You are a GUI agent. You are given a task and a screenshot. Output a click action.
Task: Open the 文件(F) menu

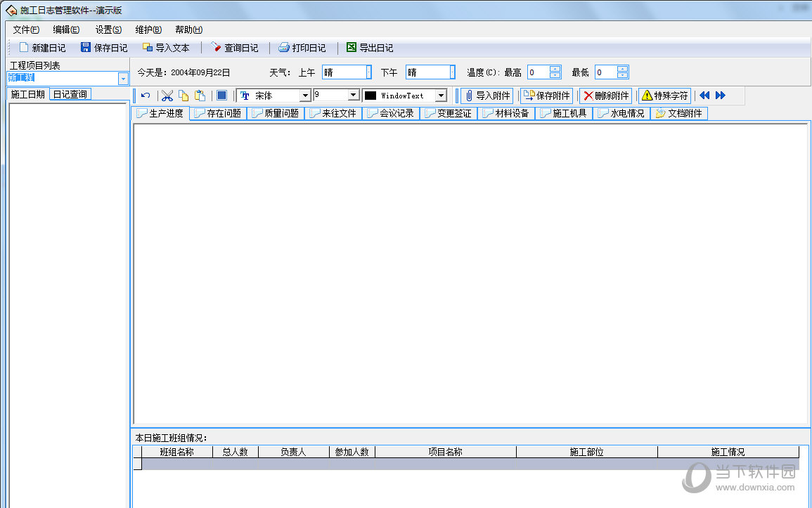26,30
